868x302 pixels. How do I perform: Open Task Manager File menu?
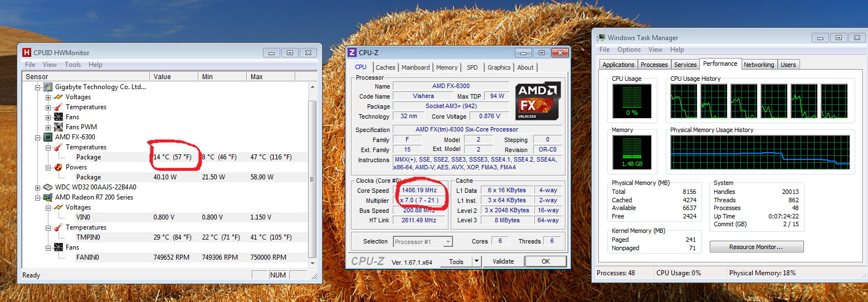pyautogui.click(x=604, y=50)
